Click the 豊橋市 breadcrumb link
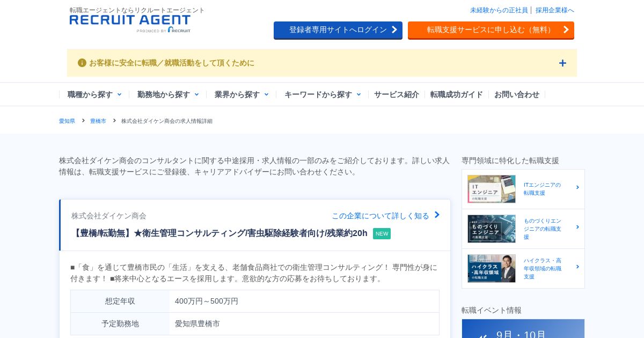644x338 pixels. [x=98, y=121]
